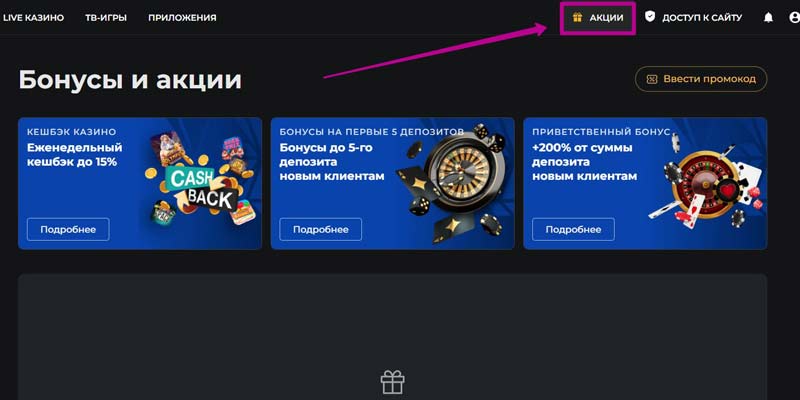Click the promo code ticket icon

(x=652, y=79)
